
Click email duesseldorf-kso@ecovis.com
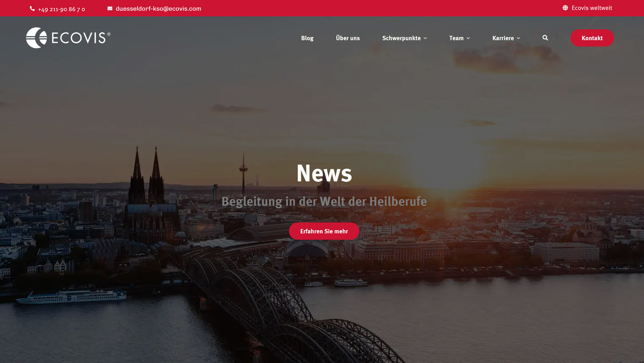tap(158, 9)
